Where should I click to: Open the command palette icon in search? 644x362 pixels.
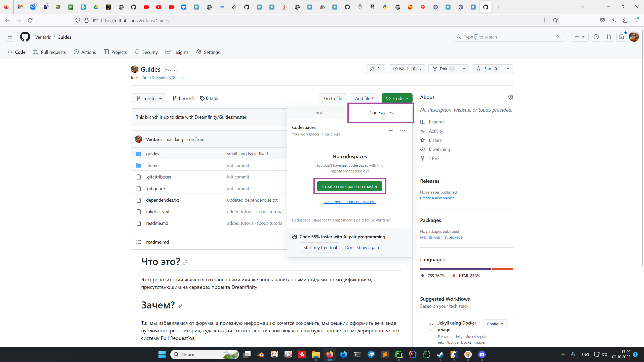pos(559,37)
